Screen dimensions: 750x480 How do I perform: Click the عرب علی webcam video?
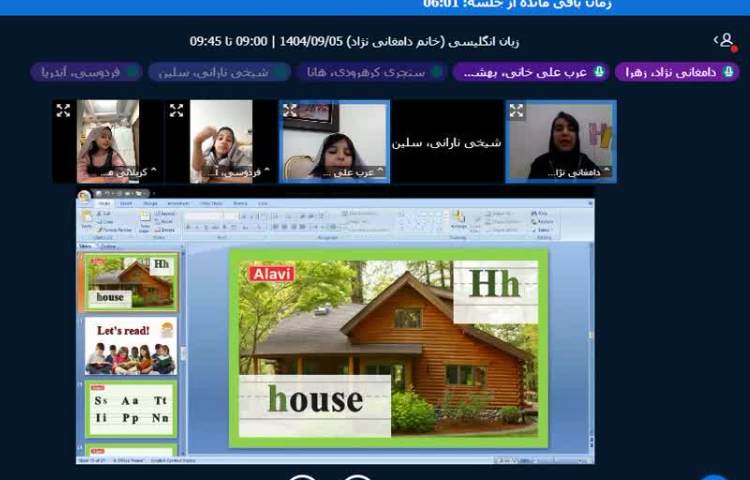334,142
